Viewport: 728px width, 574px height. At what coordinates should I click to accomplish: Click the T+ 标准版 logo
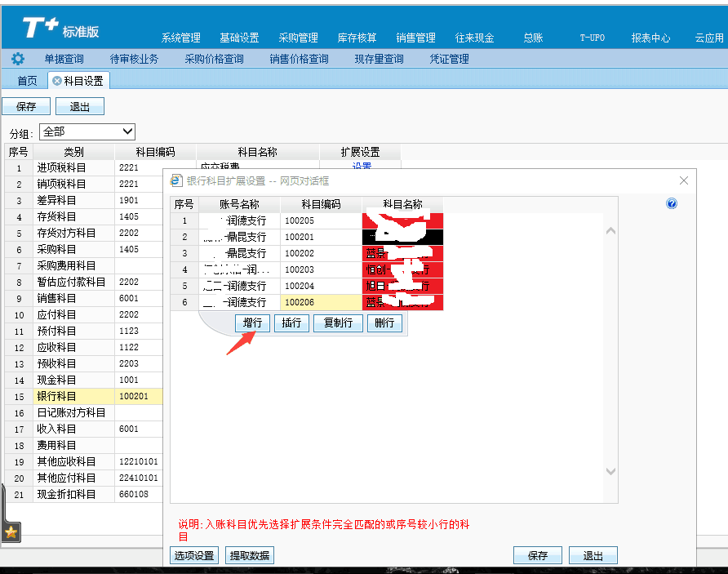pos(60,28)
